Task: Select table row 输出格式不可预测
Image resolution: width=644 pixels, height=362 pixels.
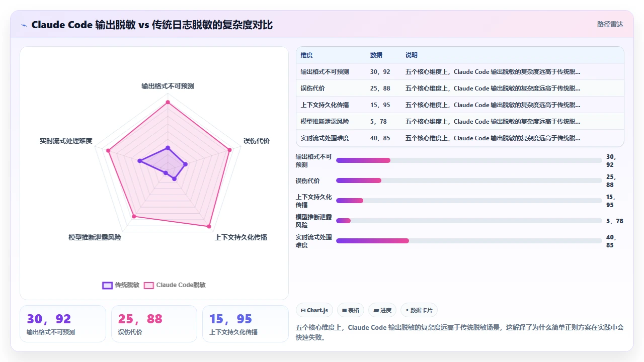Action: [x=460, y=72]
